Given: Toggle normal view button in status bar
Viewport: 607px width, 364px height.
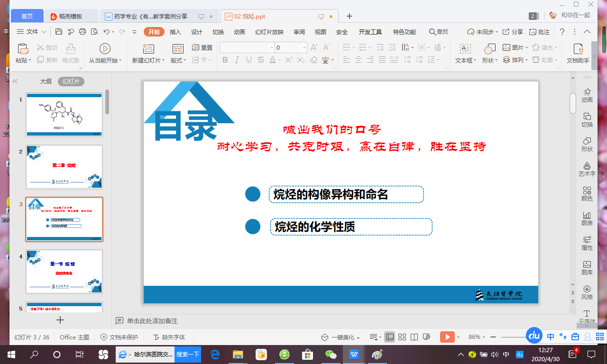Looking at the screenshot, I should coord(390,337).
